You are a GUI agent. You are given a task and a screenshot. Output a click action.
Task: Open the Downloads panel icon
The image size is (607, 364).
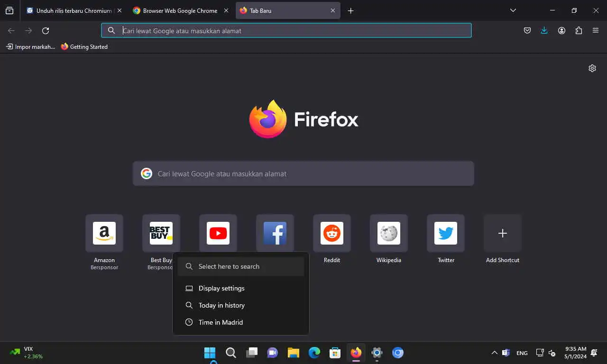(544, 31)
